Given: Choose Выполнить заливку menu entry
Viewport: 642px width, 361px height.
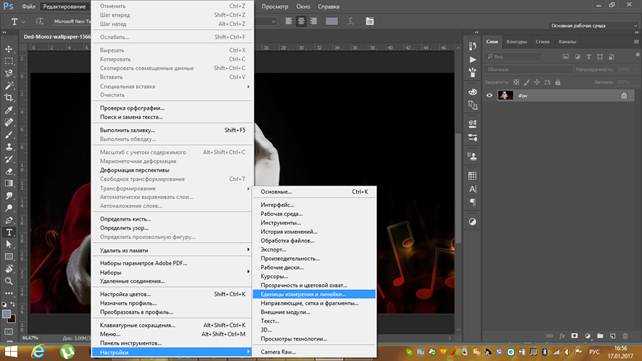Looking at the screenshot, I should point(172,130).
